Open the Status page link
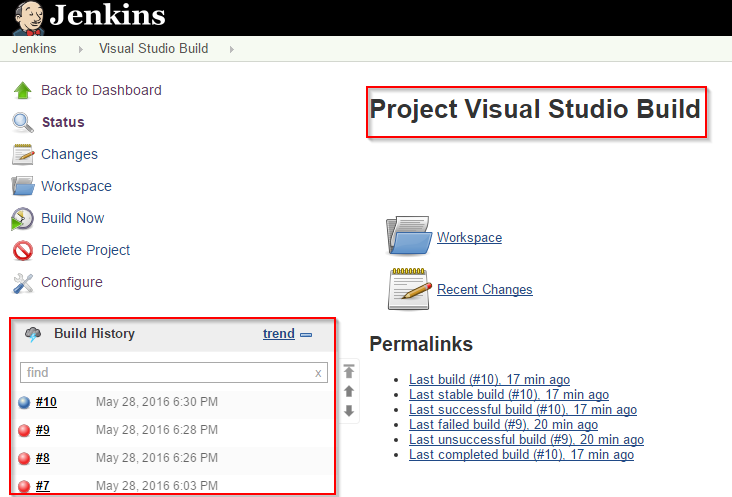Screen dimensions: 732x497 [63, 122]
